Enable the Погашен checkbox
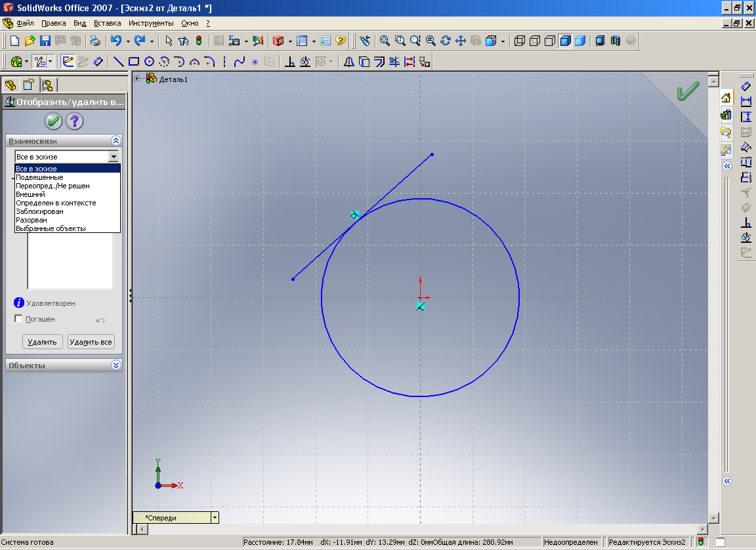756x550 pixels. coord(18,319)
